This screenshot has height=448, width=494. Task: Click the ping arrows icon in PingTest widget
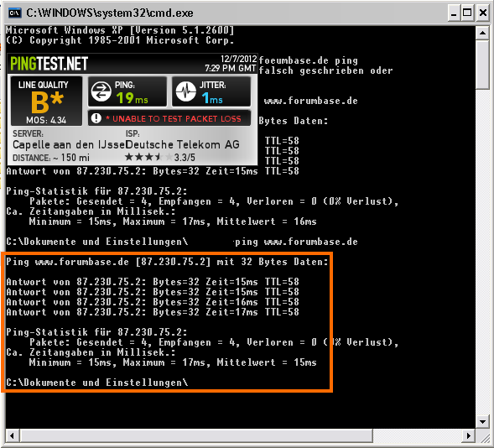[x=101, y=91]
